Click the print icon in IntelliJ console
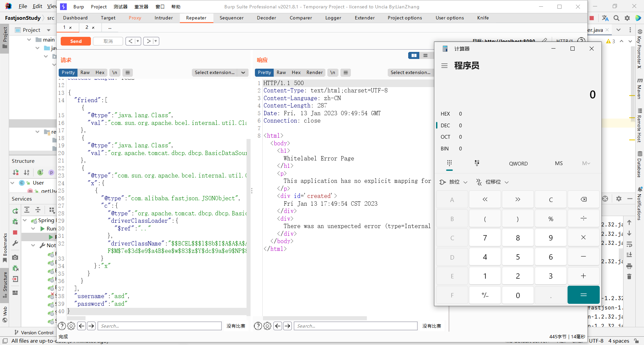Screen dimensions: 644x345 [629, 266]
